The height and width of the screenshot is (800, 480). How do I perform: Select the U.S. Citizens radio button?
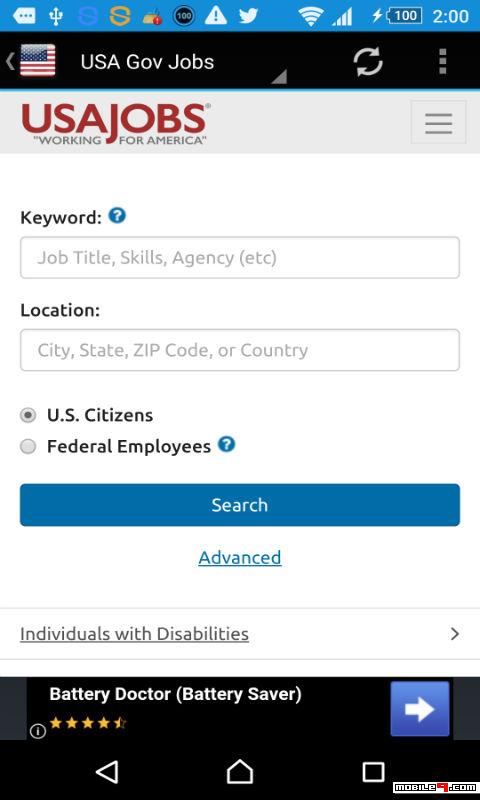point(28,415)
